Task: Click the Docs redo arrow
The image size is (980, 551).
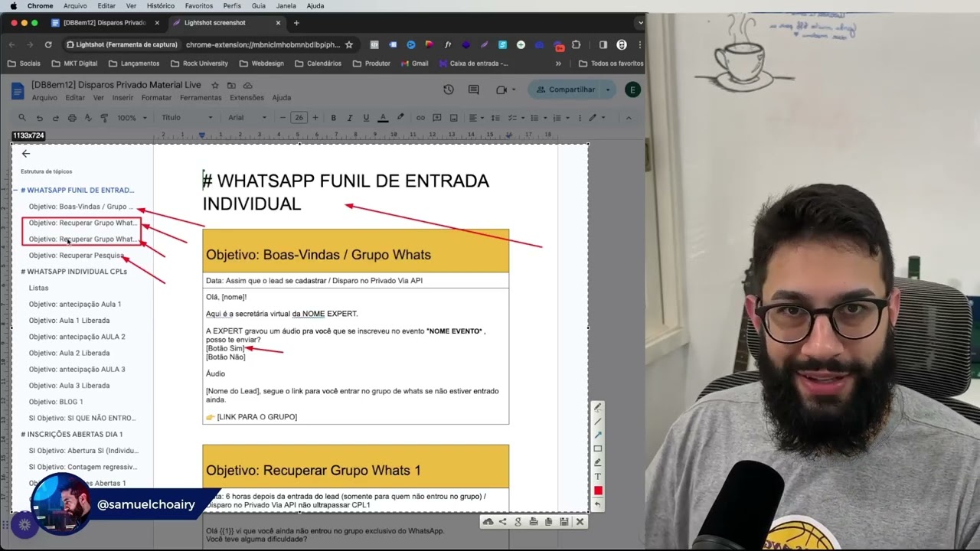Action: coord(56,118)
